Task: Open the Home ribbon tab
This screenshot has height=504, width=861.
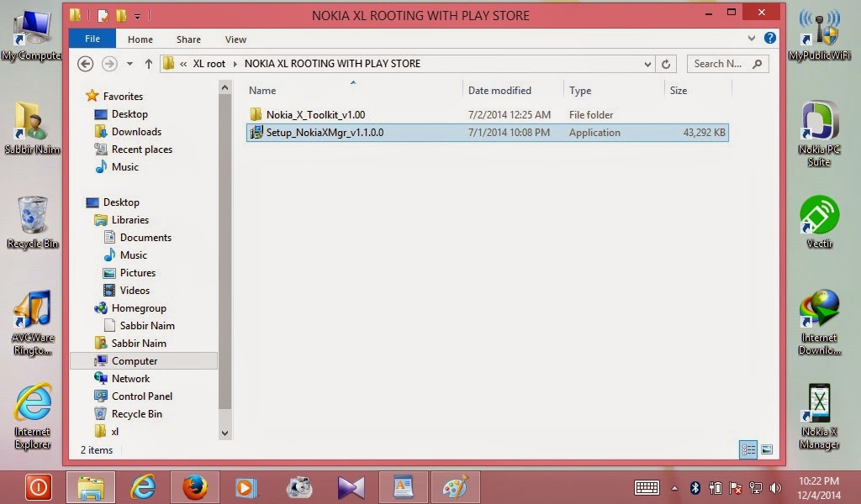Action: 140,39
